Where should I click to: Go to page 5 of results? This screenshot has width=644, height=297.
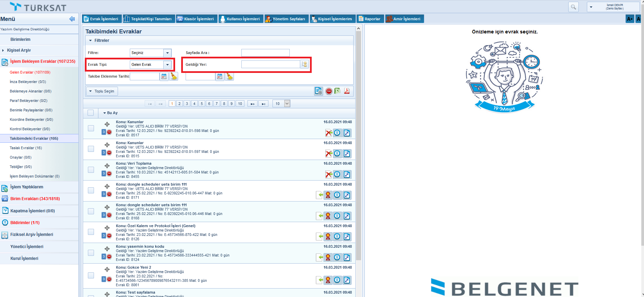point(202,104)
